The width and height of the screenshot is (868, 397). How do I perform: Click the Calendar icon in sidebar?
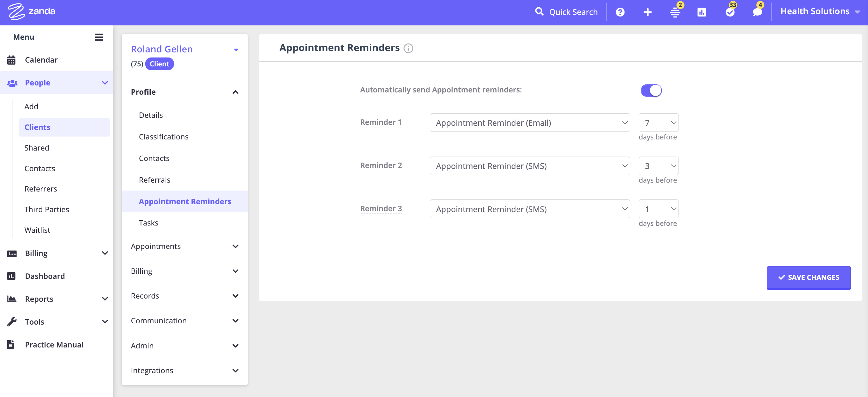11,60
